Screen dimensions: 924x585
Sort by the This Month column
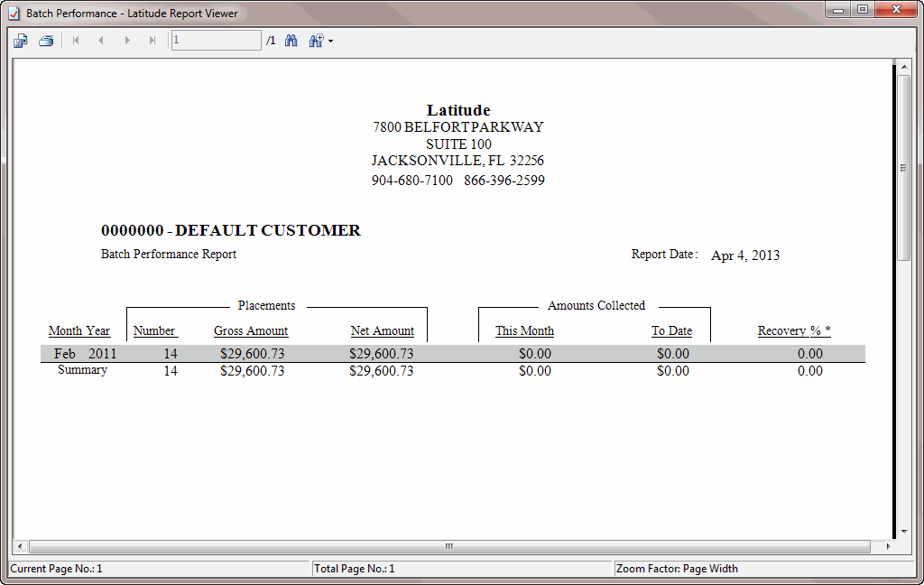tap(524, 330)
